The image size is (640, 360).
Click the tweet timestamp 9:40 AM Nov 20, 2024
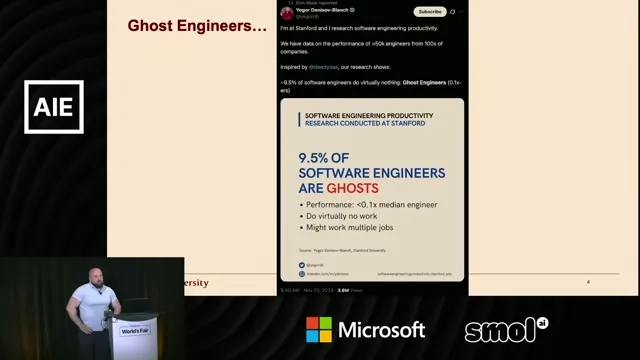(x=307, y=290)
